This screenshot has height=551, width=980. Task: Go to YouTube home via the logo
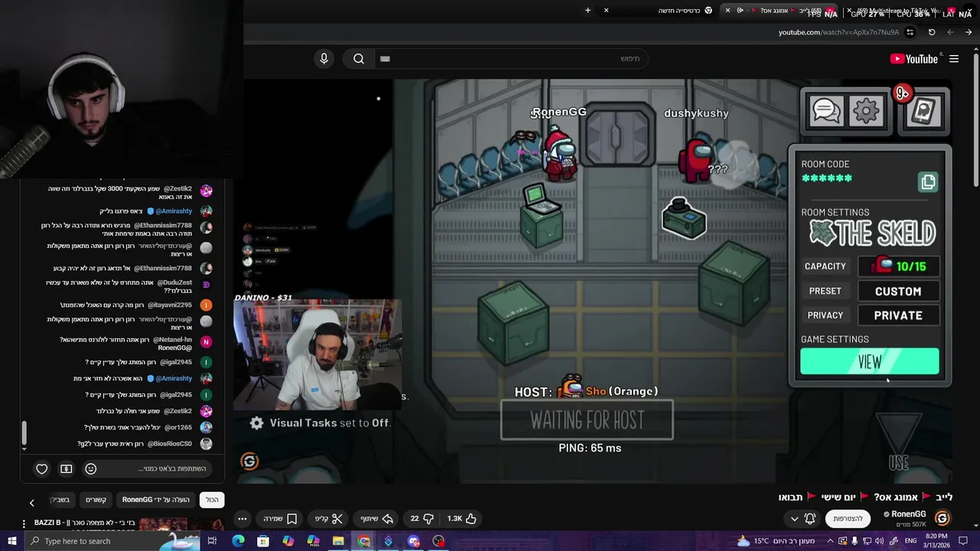[913, 59]
